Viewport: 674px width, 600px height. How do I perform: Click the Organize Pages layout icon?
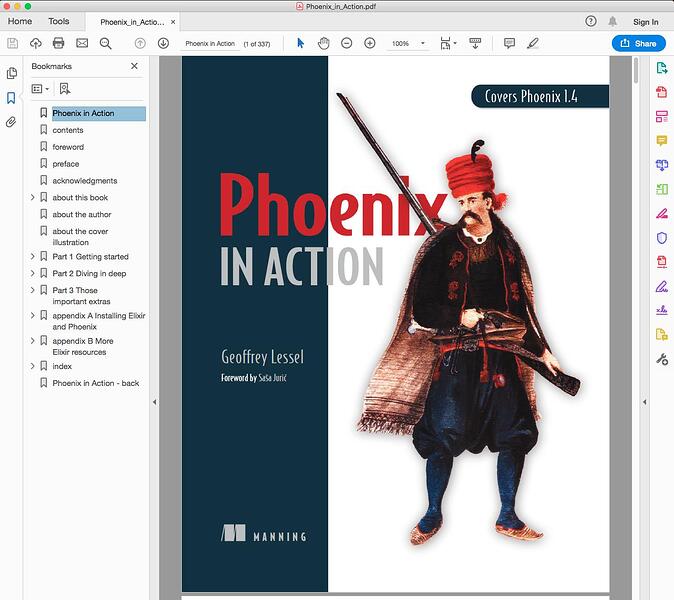[662, 116]
